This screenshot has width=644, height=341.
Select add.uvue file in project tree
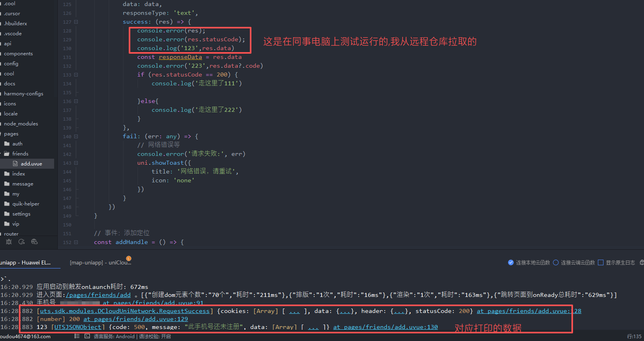click(31, 163)
